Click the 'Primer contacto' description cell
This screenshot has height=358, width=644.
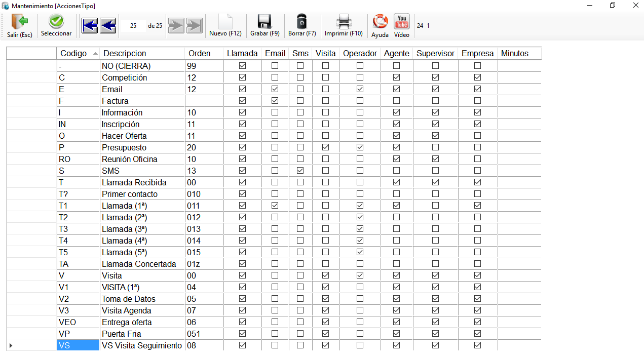[142, 194]
